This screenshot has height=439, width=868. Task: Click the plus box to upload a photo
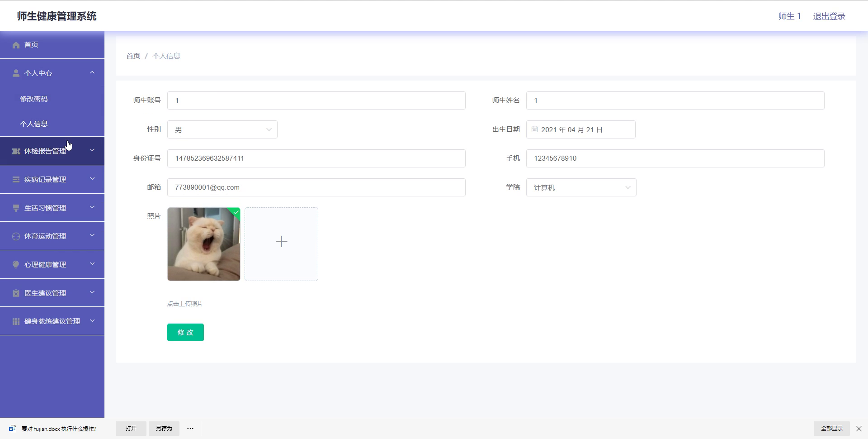(x=281, y=244)
